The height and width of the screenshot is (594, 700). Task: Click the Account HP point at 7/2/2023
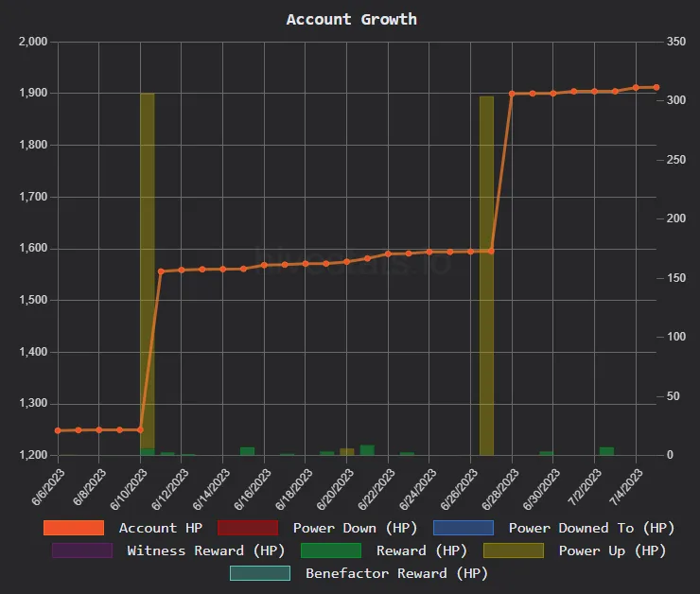(594, 92)
